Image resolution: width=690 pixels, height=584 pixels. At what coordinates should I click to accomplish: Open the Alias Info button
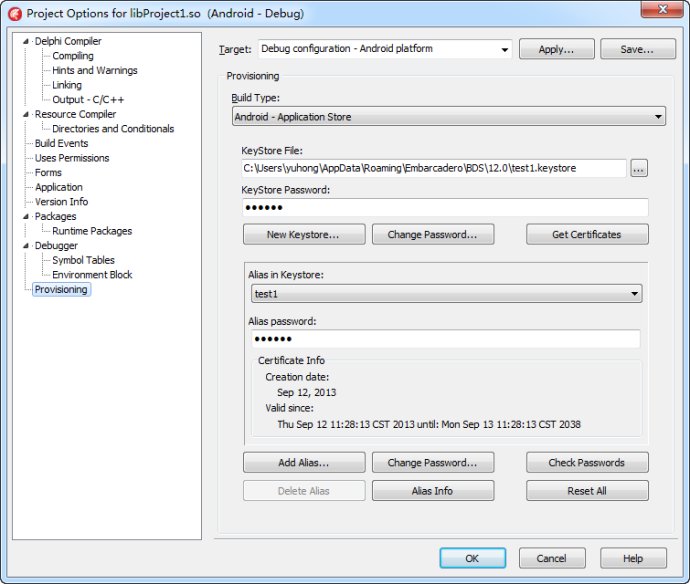433,491
